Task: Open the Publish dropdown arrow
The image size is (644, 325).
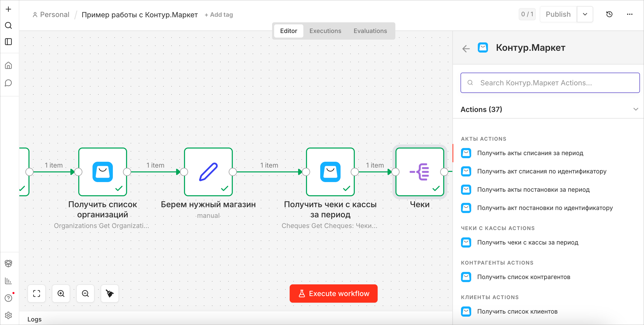Action: point(585,14)
